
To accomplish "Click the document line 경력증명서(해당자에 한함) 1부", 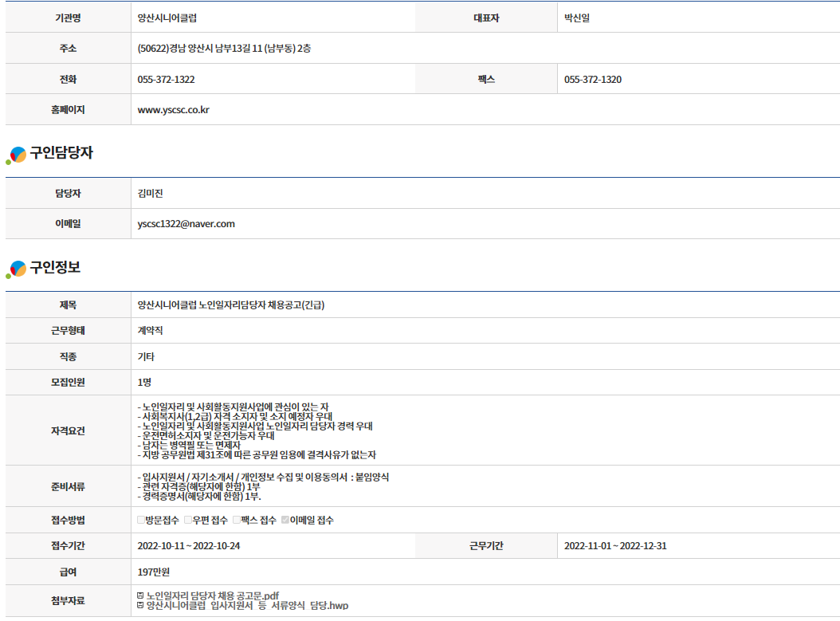I will 199,496.
